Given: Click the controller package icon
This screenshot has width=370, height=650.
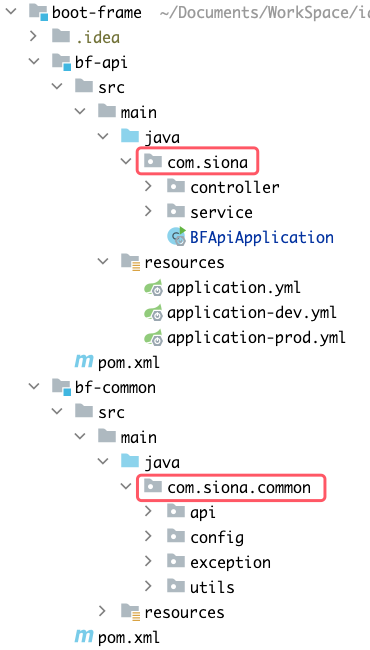Looking at the screenshot, I should [176, 187].
